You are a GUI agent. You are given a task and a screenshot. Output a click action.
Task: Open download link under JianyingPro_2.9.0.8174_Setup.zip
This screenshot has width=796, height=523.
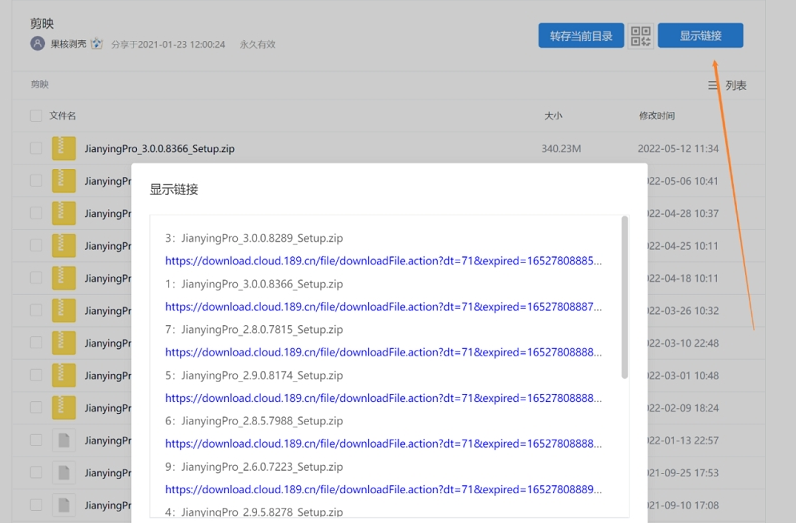pyautogui.click(x=383, y=398)
